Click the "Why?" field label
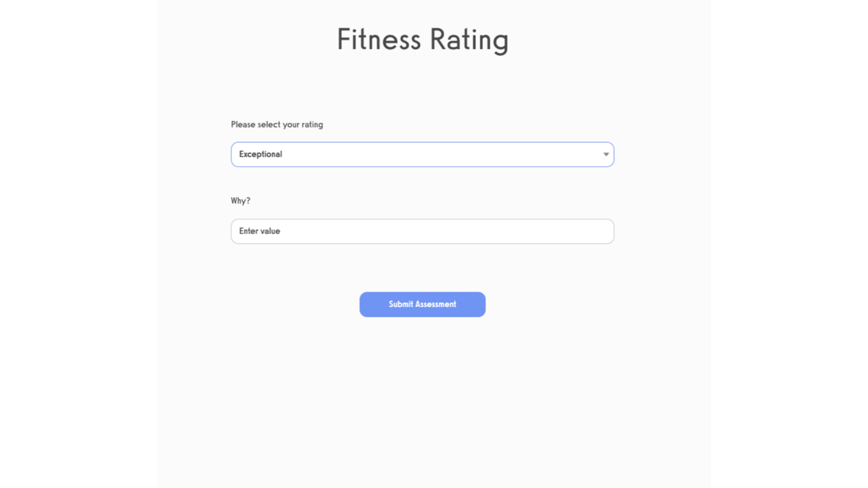Viewport: 868px width, 488px height. pyautogui.click(x=240, y=201)
